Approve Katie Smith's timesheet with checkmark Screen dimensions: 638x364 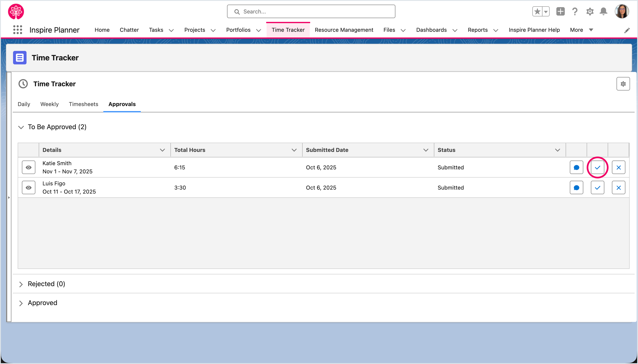(597, 167)
